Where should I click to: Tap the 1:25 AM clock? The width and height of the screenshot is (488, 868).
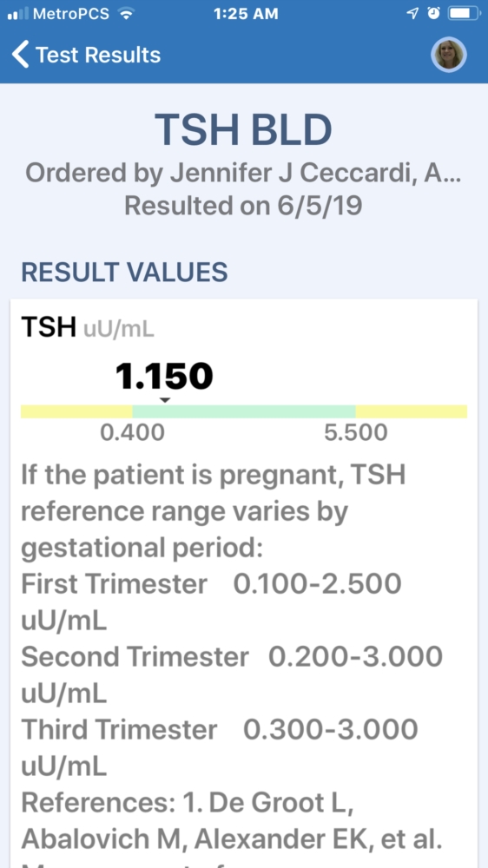(x=246, y=14)
